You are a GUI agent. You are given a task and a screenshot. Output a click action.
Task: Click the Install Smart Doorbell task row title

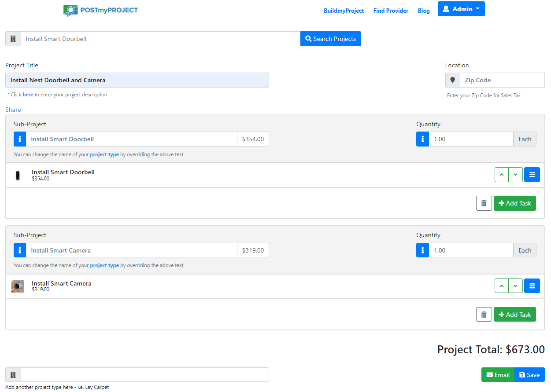63,172
